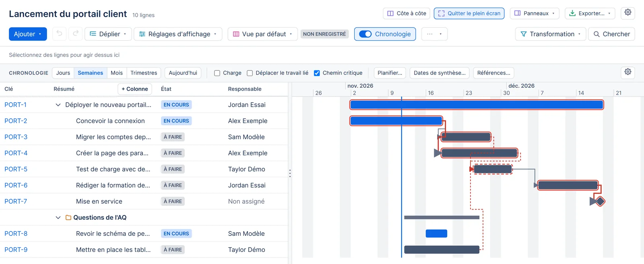644x264 pixels.
Task: Uncheck the Chemin critique checkbox
Action: pos(317,73)
